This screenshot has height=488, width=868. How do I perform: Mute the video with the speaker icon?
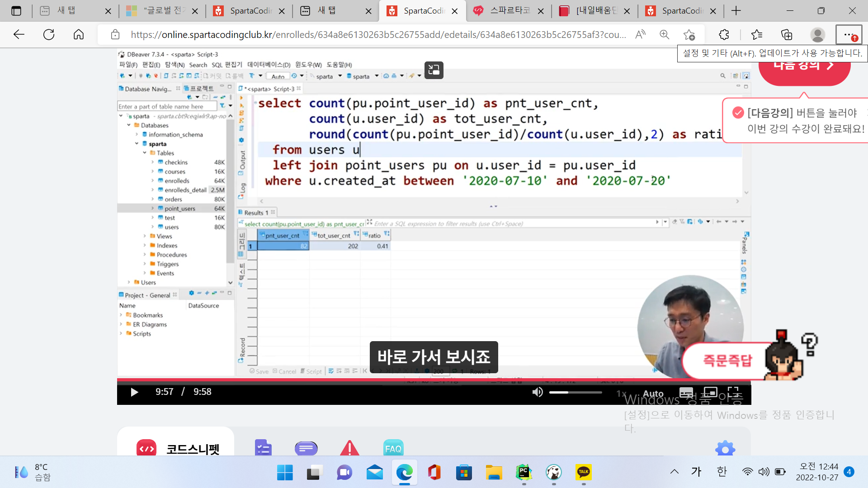coord(537,392)
